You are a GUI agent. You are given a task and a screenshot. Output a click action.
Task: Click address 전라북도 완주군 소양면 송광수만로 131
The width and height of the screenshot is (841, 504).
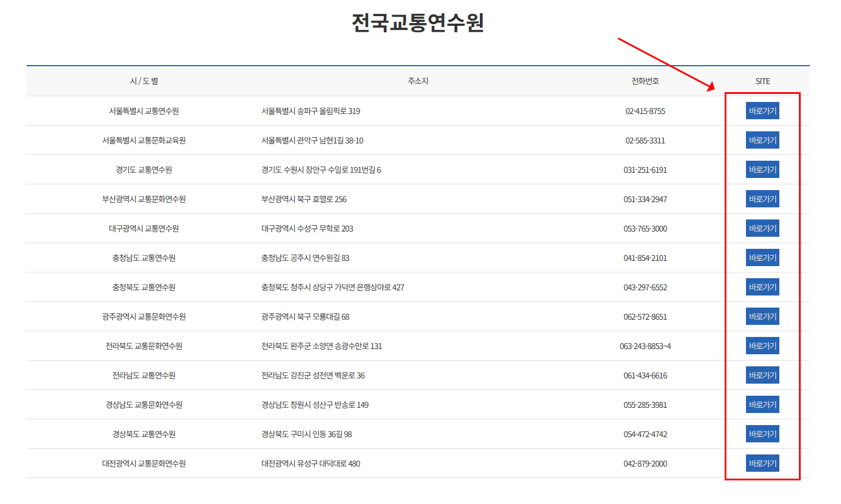(x=321, y=346)
